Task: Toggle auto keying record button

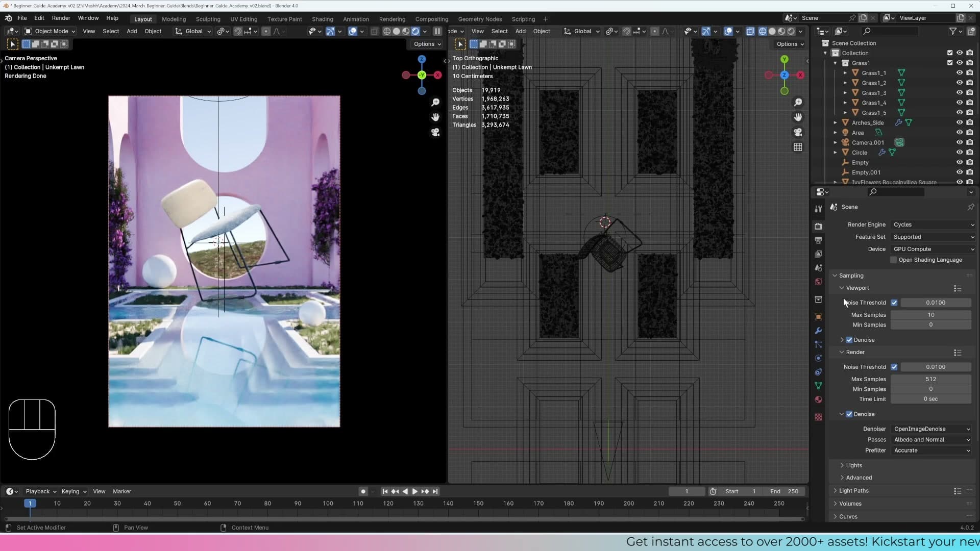Action: pos(363,491)
